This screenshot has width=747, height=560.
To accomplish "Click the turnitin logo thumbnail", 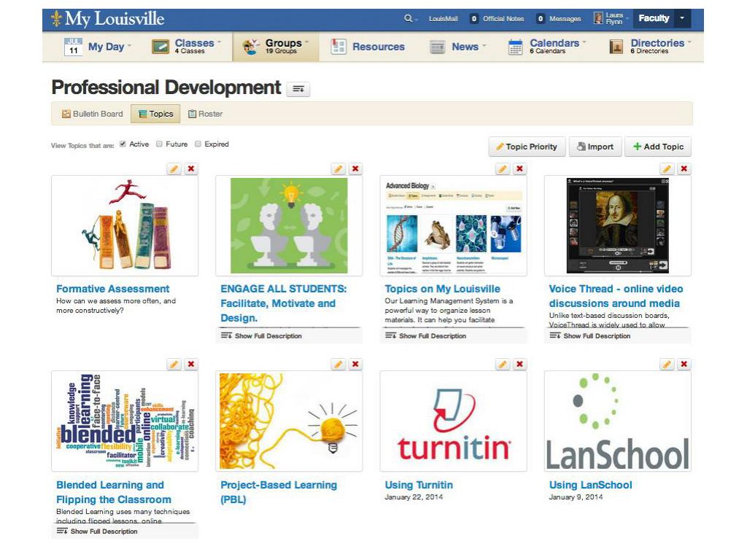I will coord(454,421).
